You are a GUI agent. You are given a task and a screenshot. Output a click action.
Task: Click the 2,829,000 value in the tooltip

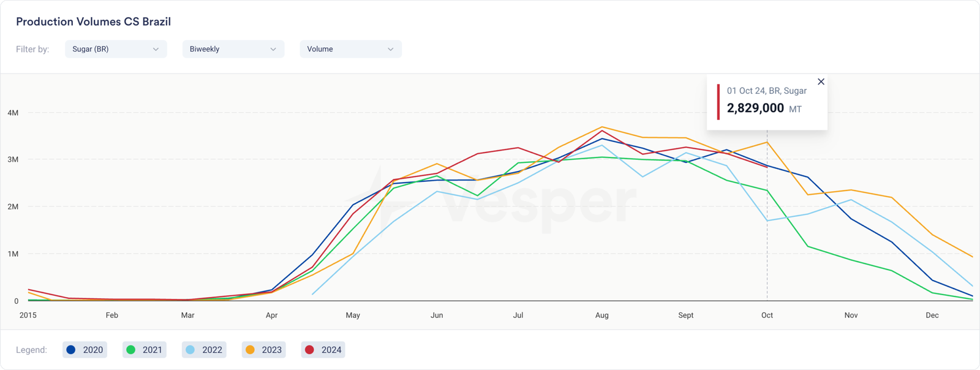755,108
